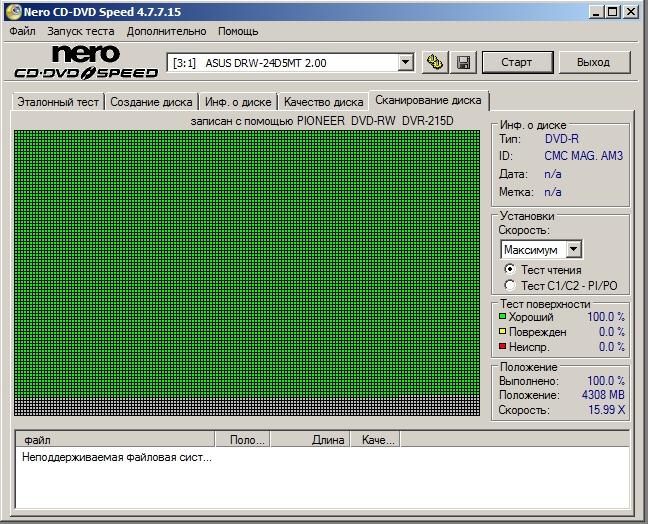Click the drive options tools icon
The image size is (648, 524).
click(x=435, y=63)
